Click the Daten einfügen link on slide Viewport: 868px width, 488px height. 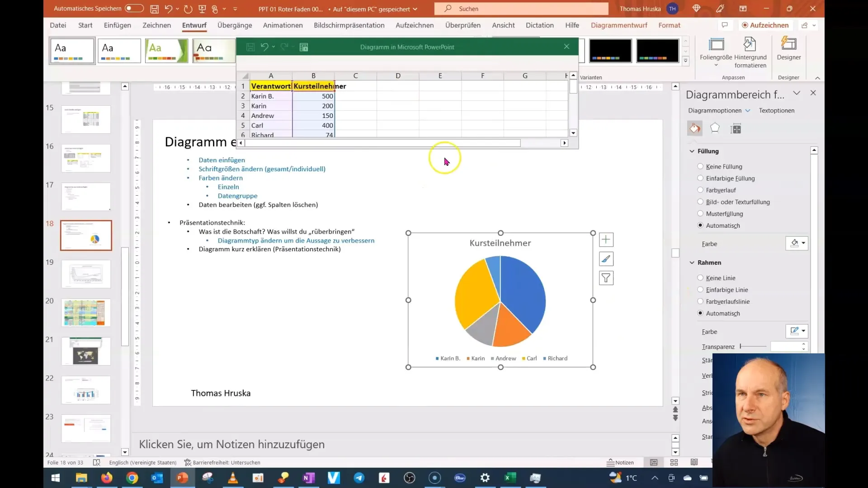pyautogui.click(x=221, y=160)
